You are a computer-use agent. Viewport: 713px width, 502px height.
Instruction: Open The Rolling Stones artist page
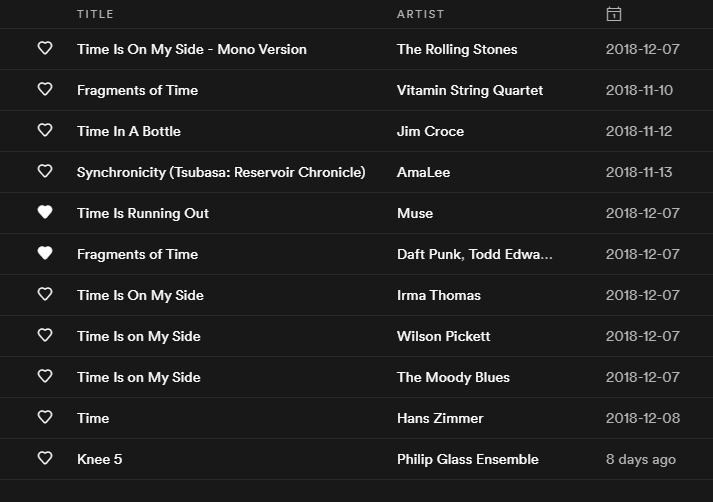pos(457,49)
